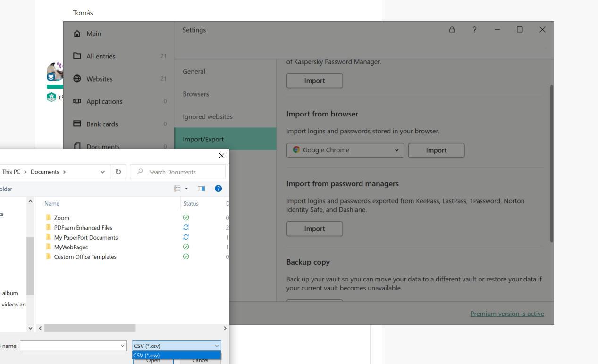This screenshot has height=364, width=598.
Task: Click the lock vault icon in title bar
Action: pos(452,29)
